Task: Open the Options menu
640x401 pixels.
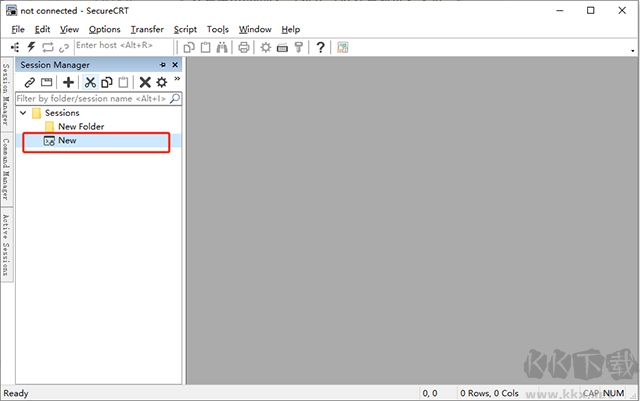Action: point(104,29)
